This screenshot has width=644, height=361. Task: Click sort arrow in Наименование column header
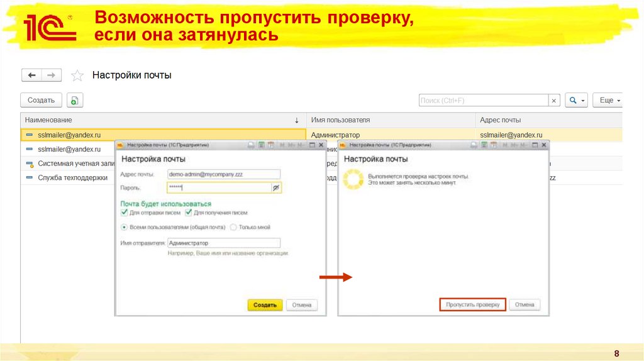pyautogui.click(x=297, y=120)
